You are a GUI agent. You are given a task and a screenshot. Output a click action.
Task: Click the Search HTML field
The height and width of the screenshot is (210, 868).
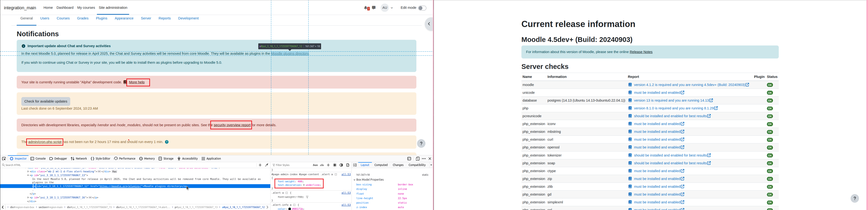pyautogui.click(x=128, y=165)
